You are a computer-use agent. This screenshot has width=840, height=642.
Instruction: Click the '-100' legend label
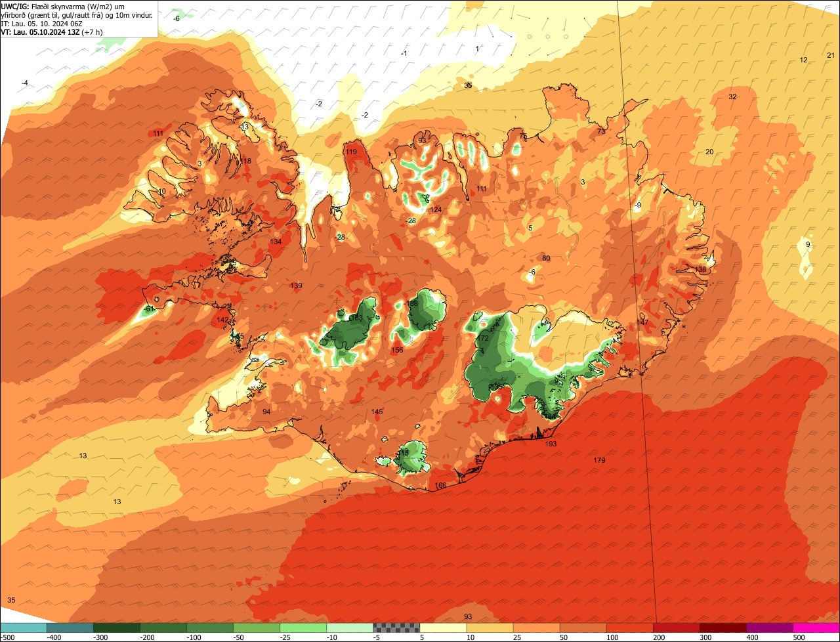(x=195, y=637)
